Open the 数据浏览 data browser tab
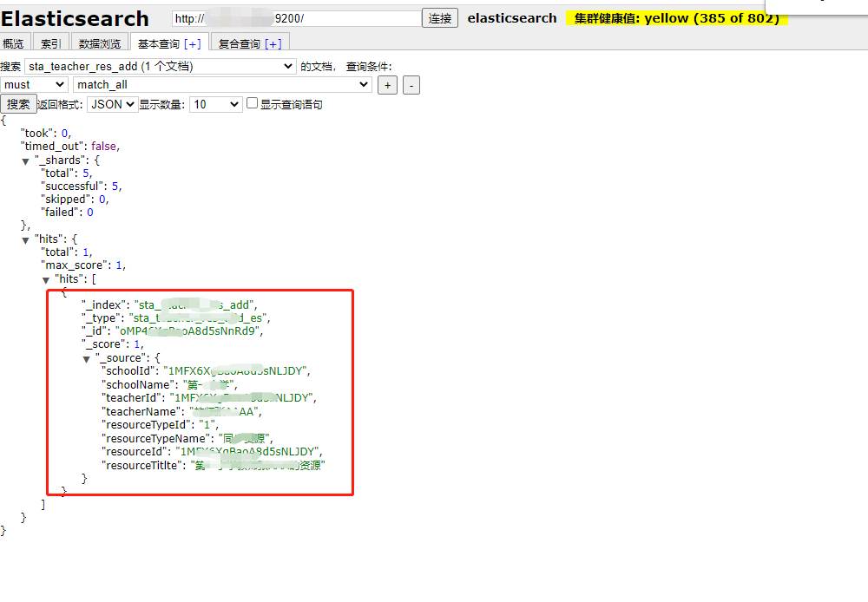Viewport: 868px width, 602px height. pyautogui.click(x=100, y=43)
